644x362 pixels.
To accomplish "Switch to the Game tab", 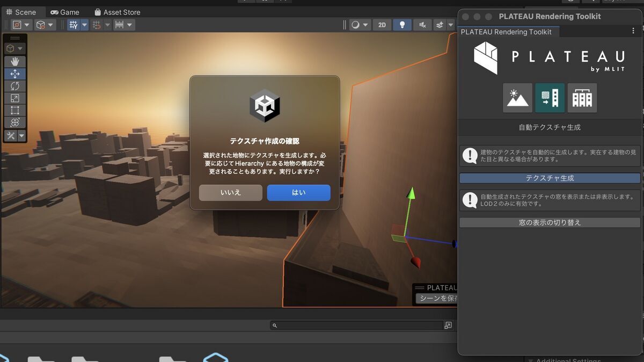I will (x=64, y=12).
